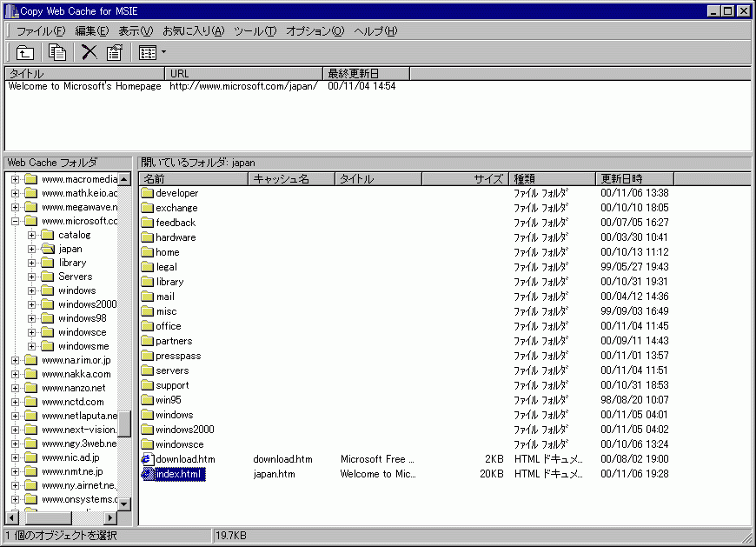Expand the www.nakka.com tree node
This screenshot has width=756, height=547.
pyautogui.click(x=16, y=374)
